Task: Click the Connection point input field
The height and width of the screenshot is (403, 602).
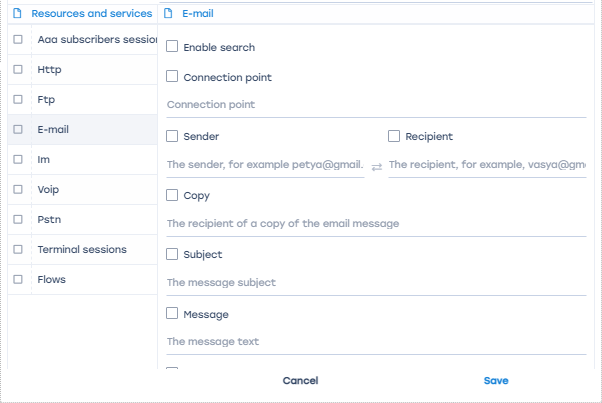Action: [x=375, y=105]
